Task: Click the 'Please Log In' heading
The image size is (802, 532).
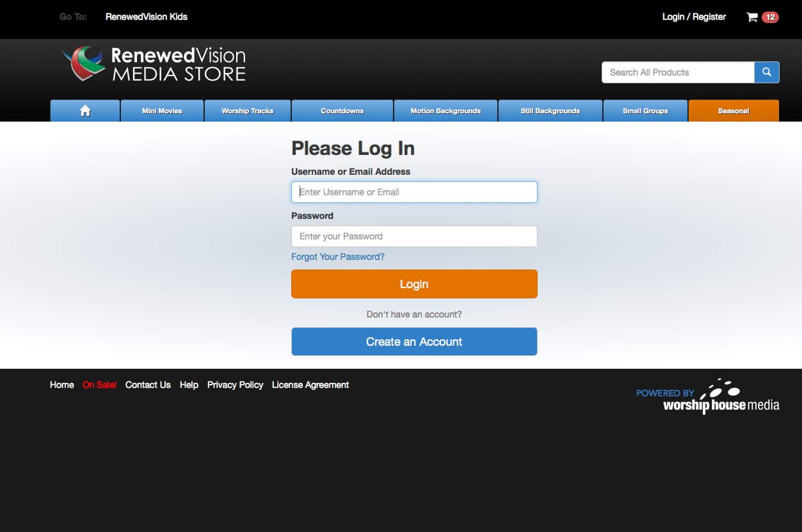Action: coord(353,149)
